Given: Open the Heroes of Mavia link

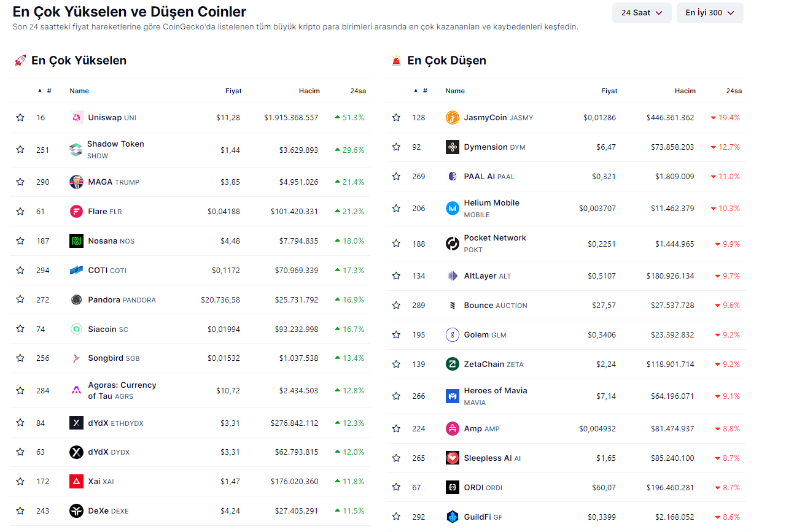Looking at the screenshot, I should [495, 391].
